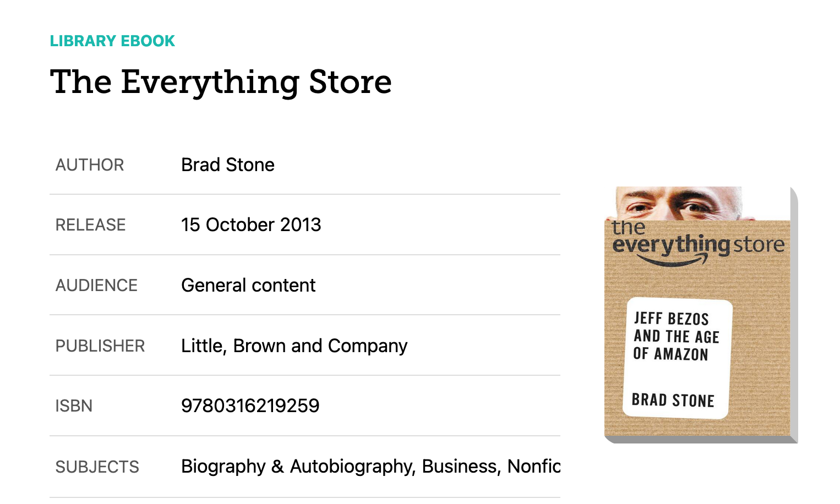Screen dimensions: 840x504
Task: Click the General content audience value
Action: [x=248, y=285]
